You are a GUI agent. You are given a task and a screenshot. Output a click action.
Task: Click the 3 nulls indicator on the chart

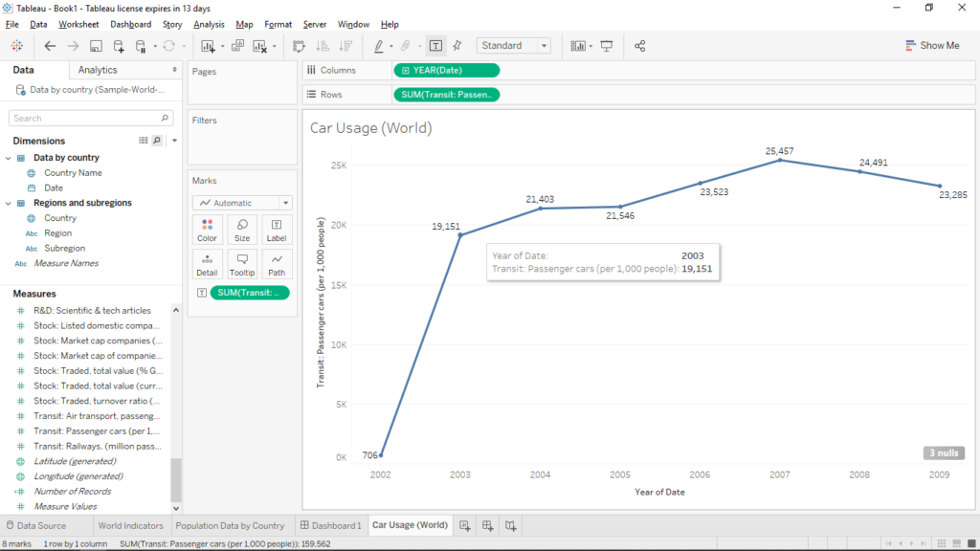pyautogui.click(x=944, y=452)
